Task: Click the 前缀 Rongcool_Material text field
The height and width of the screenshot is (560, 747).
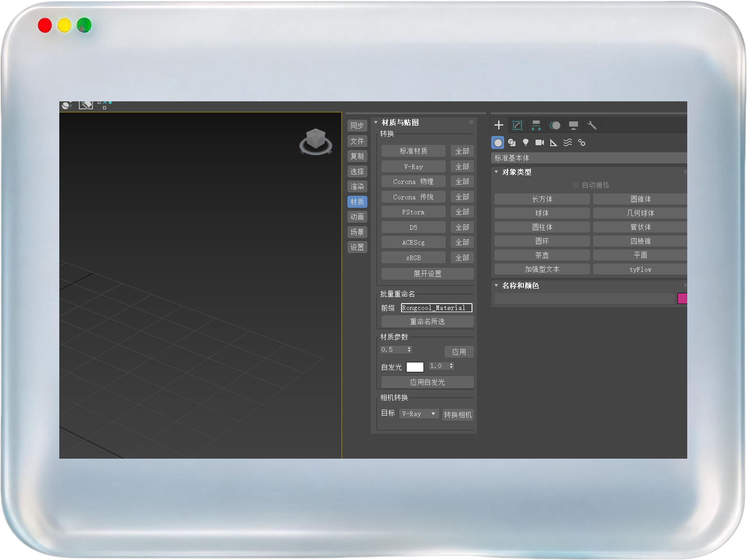Action: [x=437, y=308]
